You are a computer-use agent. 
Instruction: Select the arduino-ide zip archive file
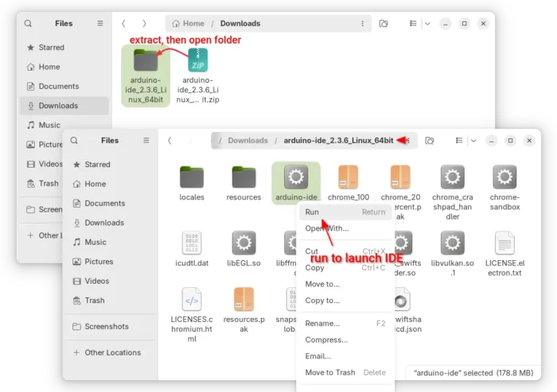point(198,76)
